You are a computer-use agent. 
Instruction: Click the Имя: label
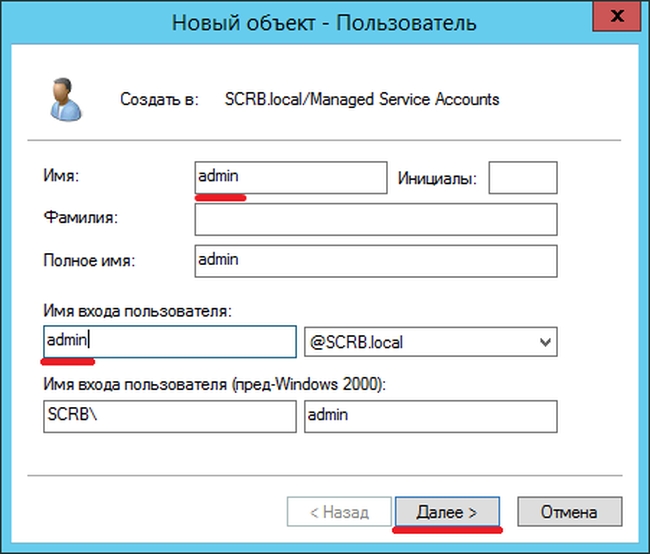61,177
